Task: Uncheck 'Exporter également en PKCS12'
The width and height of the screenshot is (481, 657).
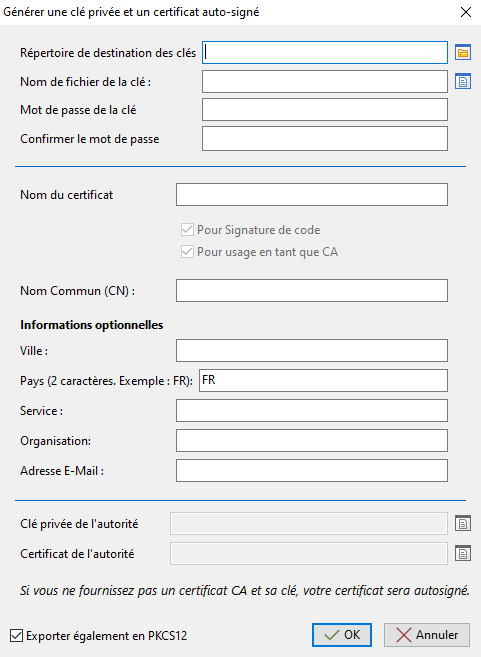Action: pyautogui.click(x=16, y=636)
